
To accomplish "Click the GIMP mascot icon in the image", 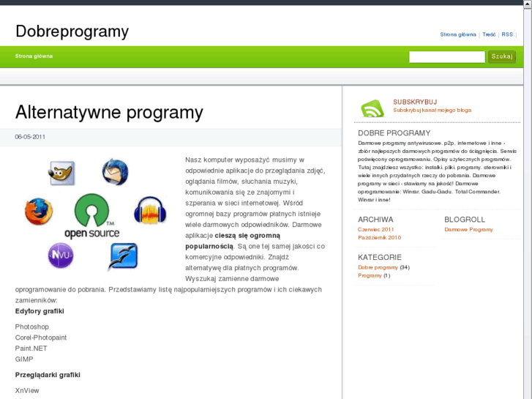I will (x=61, y=174).
